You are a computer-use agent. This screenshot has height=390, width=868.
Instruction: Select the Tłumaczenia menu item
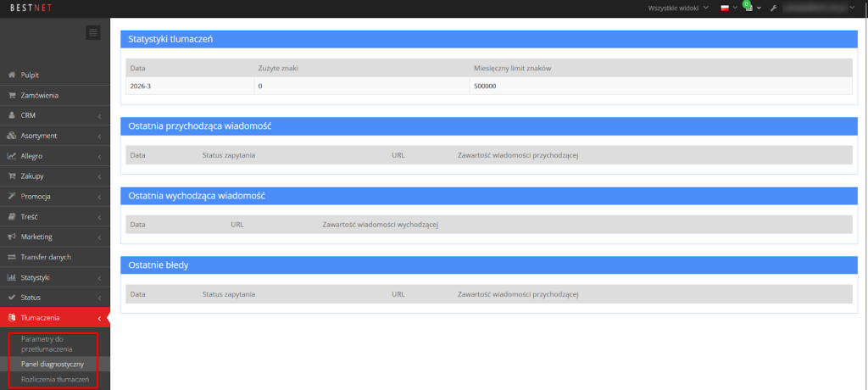click(55, 318)
